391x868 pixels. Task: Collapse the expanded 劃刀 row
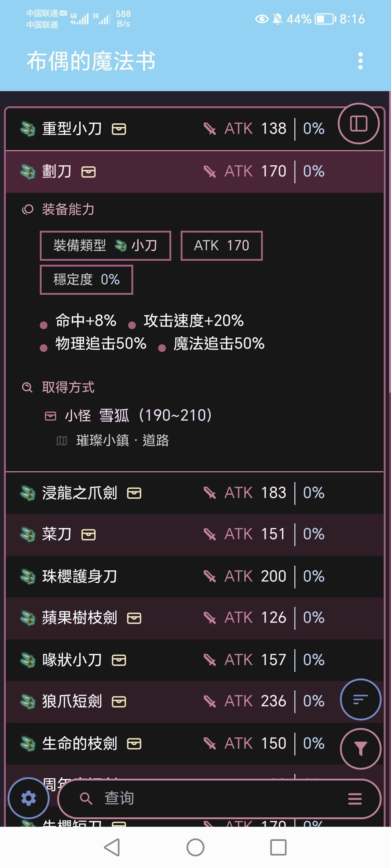(x=181, y=171)
